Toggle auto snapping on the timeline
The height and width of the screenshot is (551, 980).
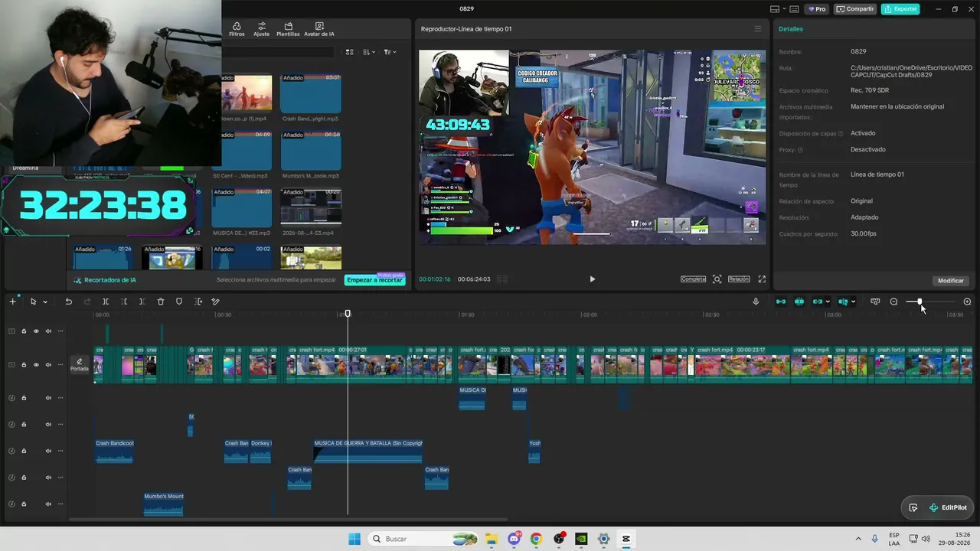pos(799,302)
